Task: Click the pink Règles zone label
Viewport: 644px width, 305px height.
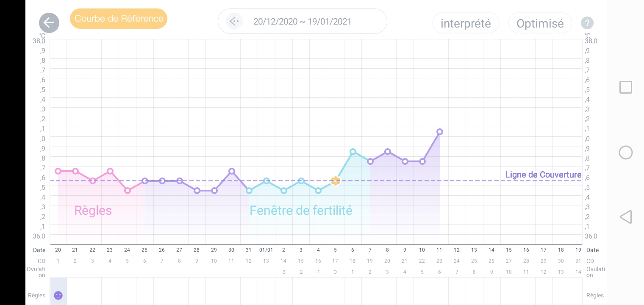Action: coord(93,211)
